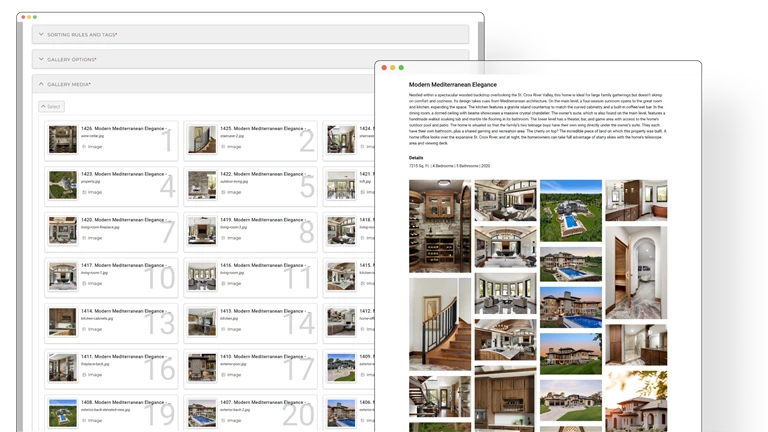Open bathroom with copper tub photo

(636, 200)
